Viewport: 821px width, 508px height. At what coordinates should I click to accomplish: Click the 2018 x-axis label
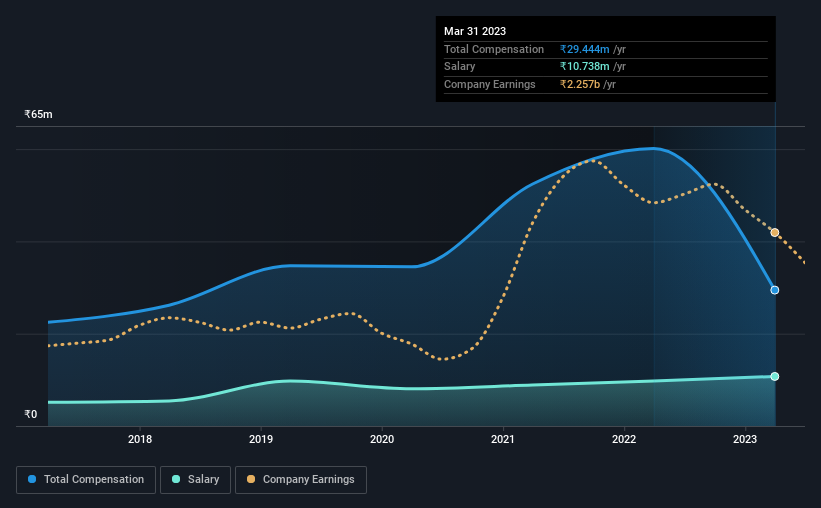[x=140, y=439]
